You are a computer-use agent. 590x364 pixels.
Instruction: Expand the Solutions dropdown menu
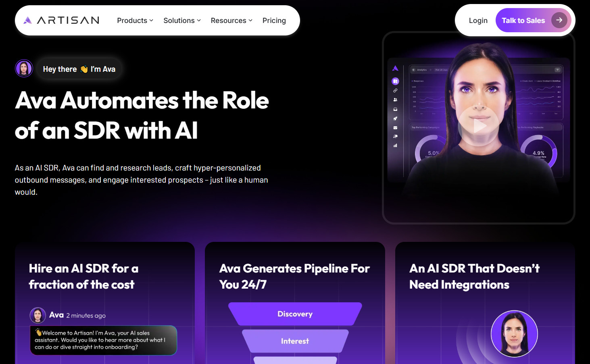click(x=182, y=21)
